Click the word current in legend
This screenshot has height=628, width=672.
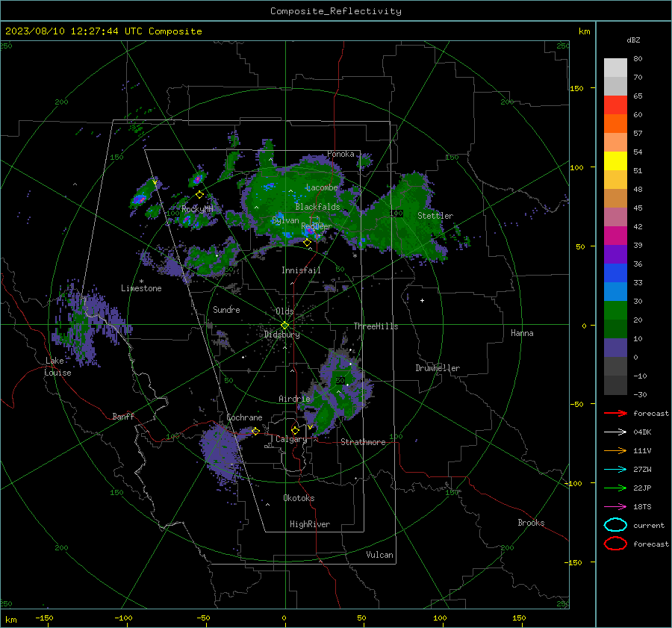(649, 525)
